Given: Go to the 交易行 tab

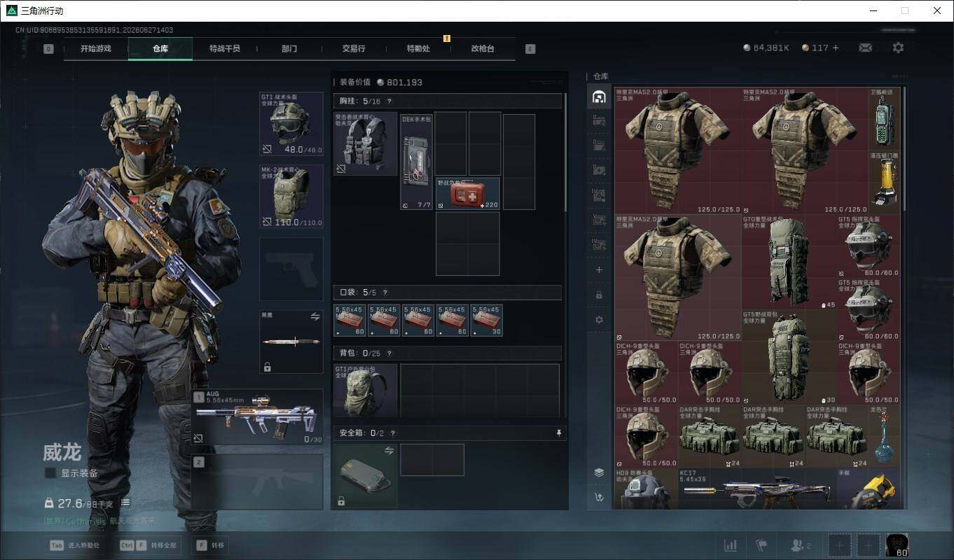Looking at the screenshot, I should click(354, 49).
